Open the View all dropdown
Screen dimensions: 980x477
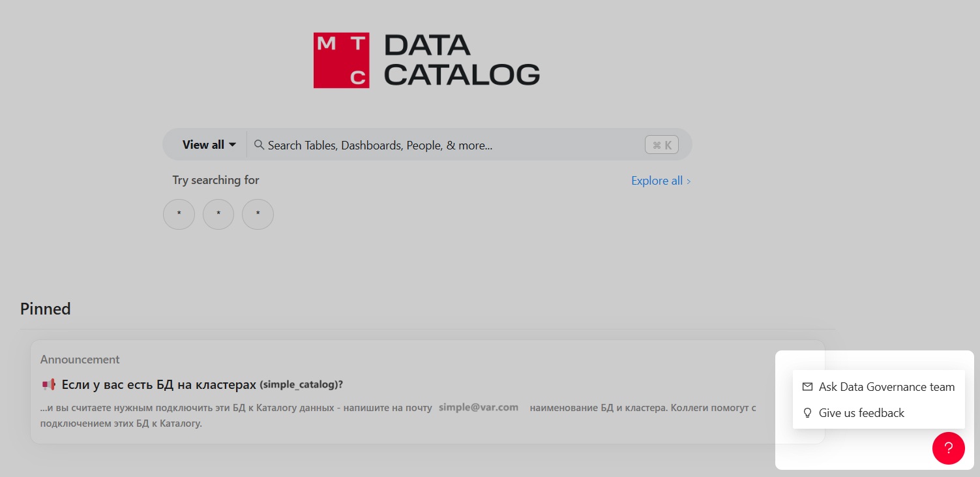tap(209, 145)
